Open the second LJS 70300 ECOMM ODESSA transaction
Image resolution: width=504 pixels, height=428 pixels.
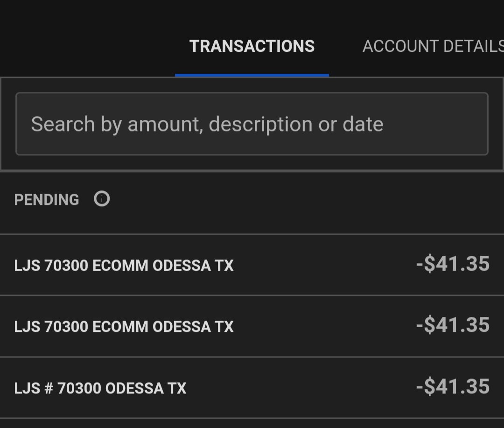pos(124,327)
